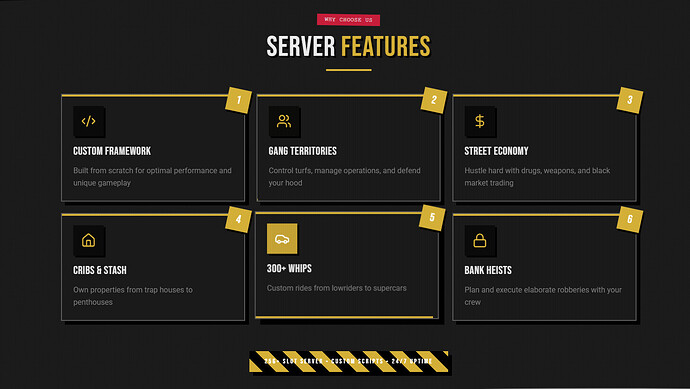Click the code brackets icon on Custom Framework

point(88,121)
